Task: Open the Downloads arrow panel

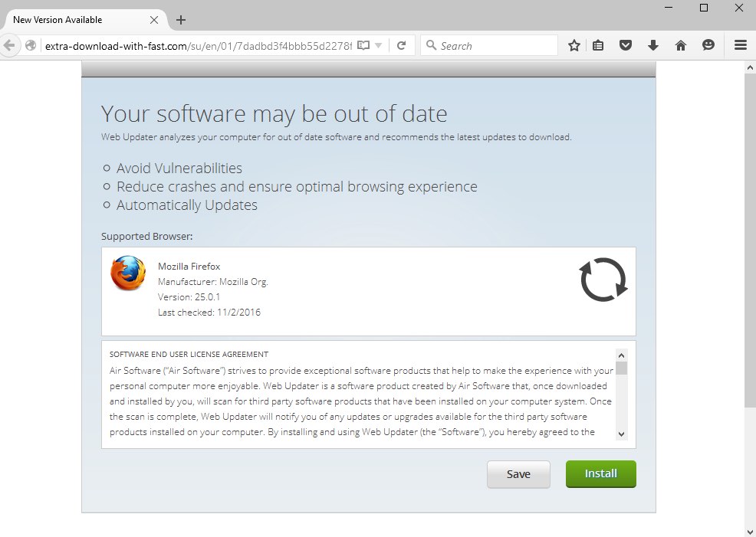Action: tap(653, 45)
